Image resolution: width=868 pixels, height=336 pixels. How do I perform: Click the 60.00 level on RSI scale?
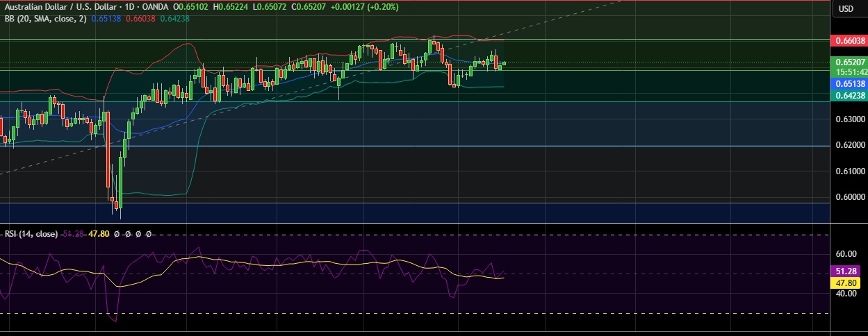tap(846, 254)
